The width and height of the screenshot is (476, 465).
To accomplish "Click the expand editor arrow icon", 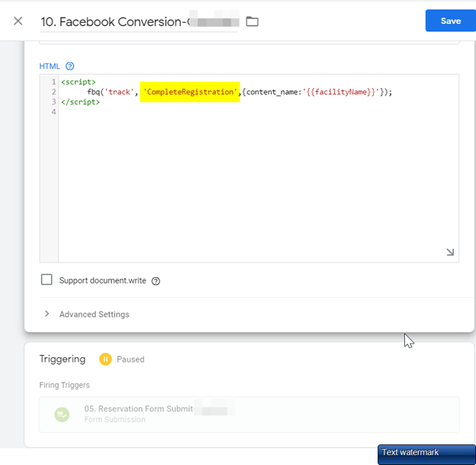I will point(450,252).
